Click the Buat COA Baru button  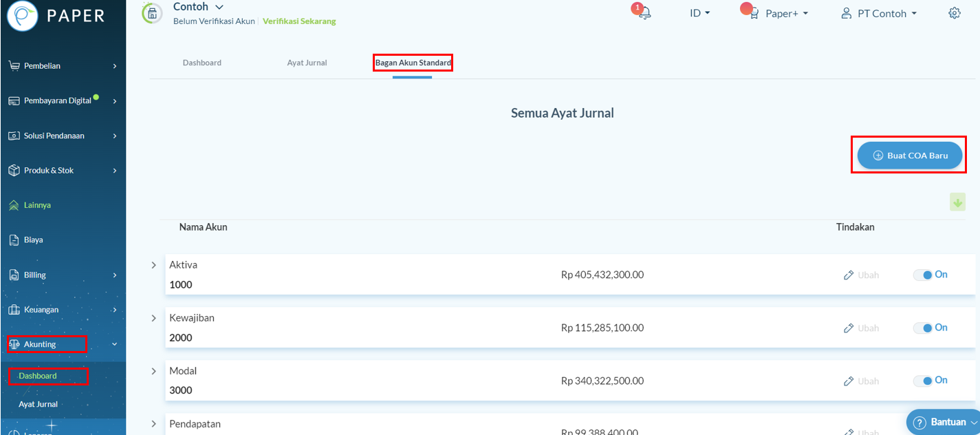[x=909, y=155]
